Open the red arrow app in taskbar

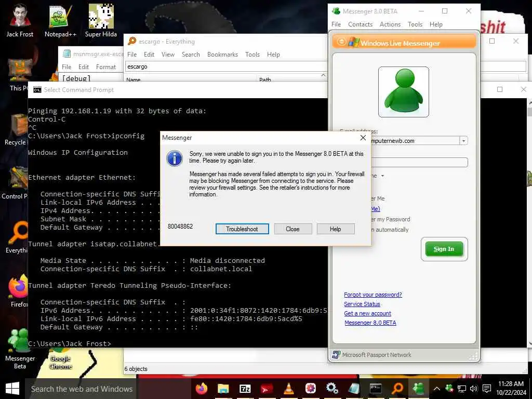(267, 389)
